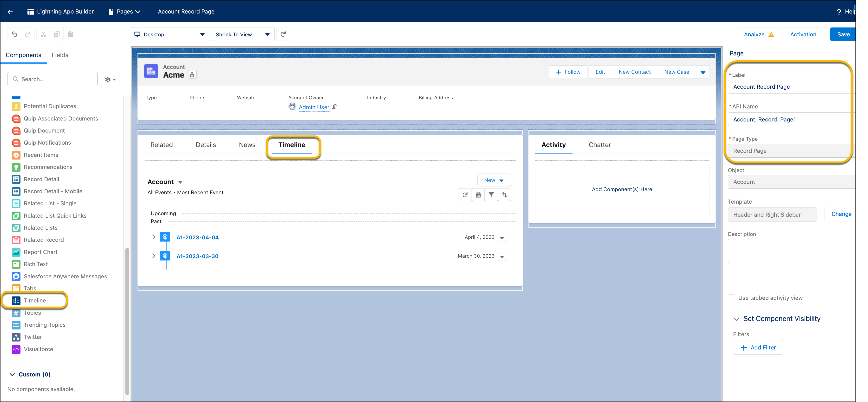Click account hierarchy icon beside Acme
868x402 pixels.
(192, 75)
